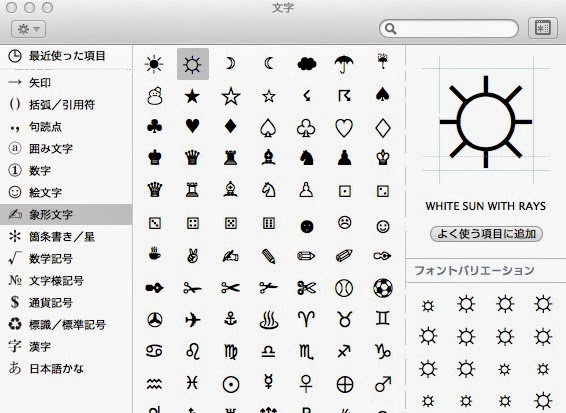
Task: Switch to the 絵文字 category
Action: [66, 192]
